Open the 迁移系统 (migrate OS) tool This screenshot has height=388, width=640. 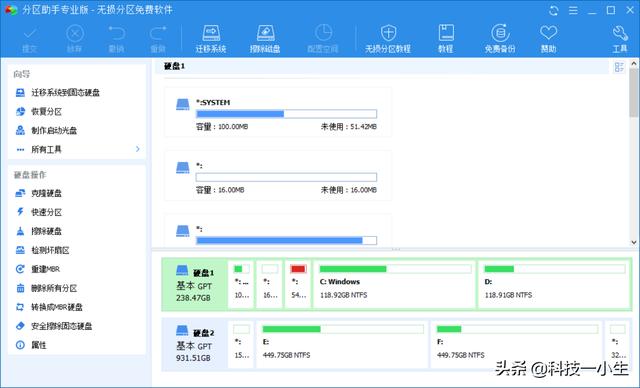tap(211, 39)
